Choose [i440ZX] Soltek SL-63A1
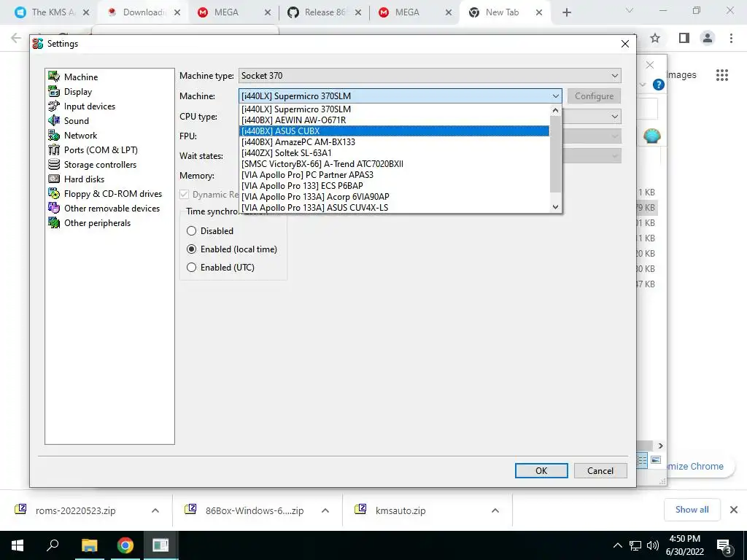This screenshot has height=560, width=747. (x=395, y=153)
